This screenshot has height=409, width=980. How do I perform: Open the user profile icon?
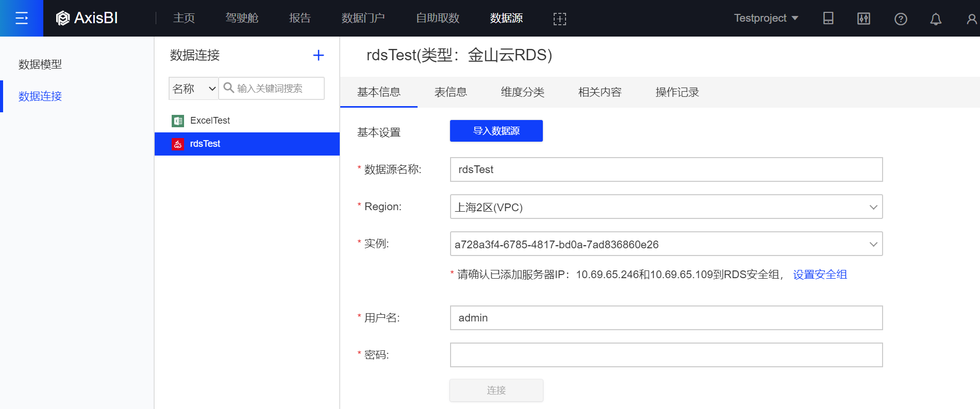(971, 19)
